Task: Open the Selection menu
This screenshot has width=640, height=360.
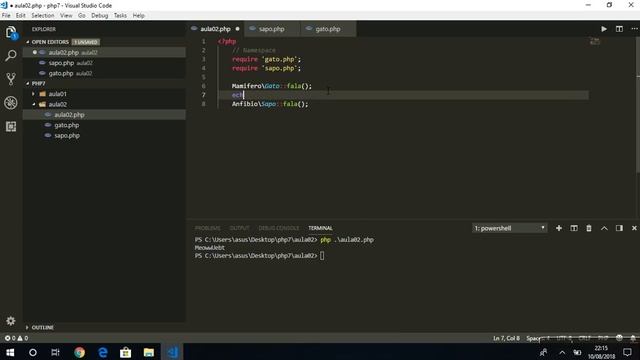Action: click(x=43, y=16)
